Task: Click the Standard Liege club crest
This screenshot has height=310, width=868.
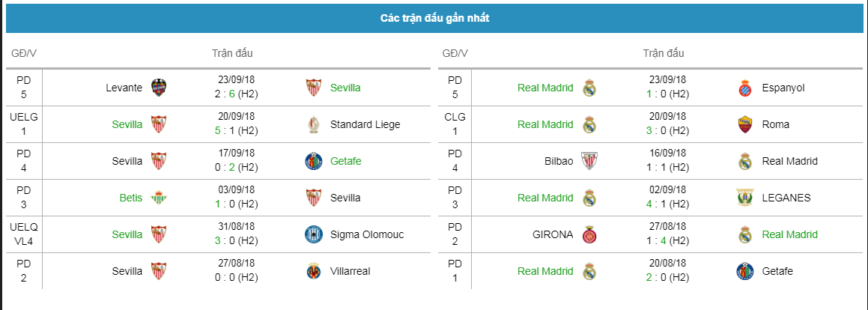Action: pos(314,124)
